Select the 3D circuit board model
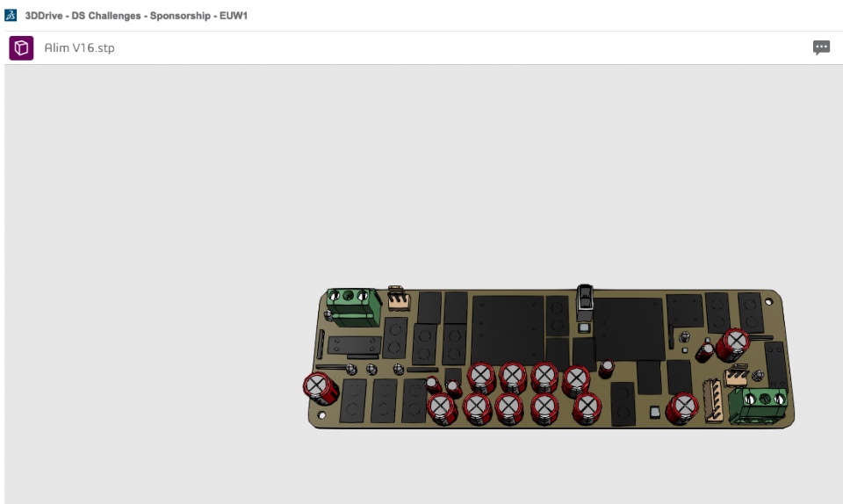 (548, 356)
